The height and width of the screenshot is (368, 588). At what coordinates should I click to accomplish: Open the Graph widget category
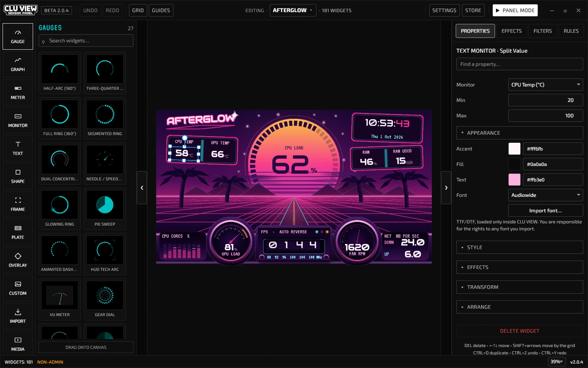click(x=18, y=64)
